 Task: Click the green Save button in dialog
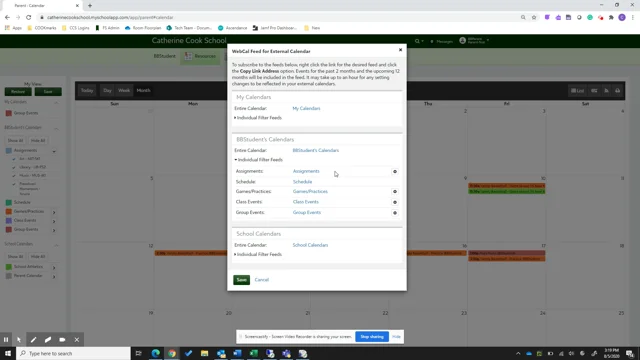(241, 280)
